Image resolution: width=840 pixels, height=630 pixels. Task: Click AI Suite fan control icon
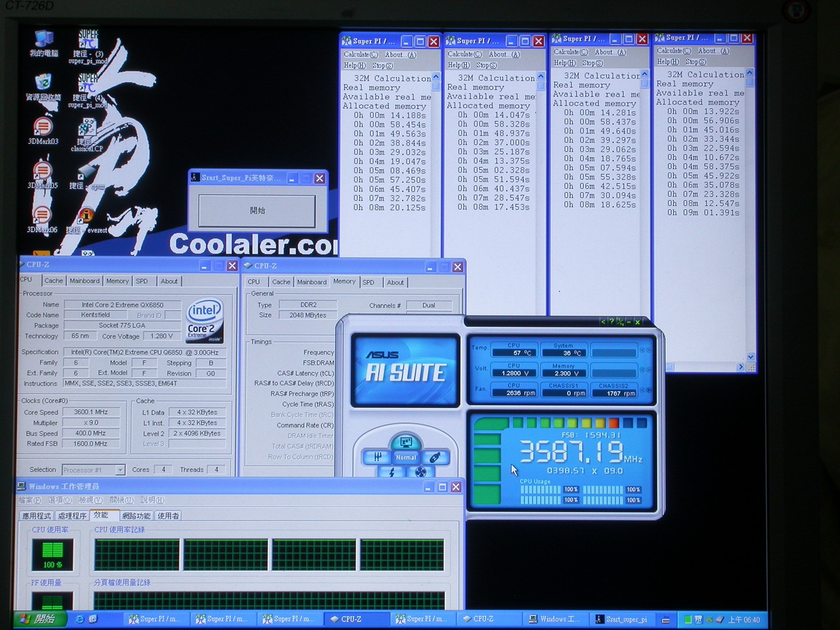tap(421, 472)
